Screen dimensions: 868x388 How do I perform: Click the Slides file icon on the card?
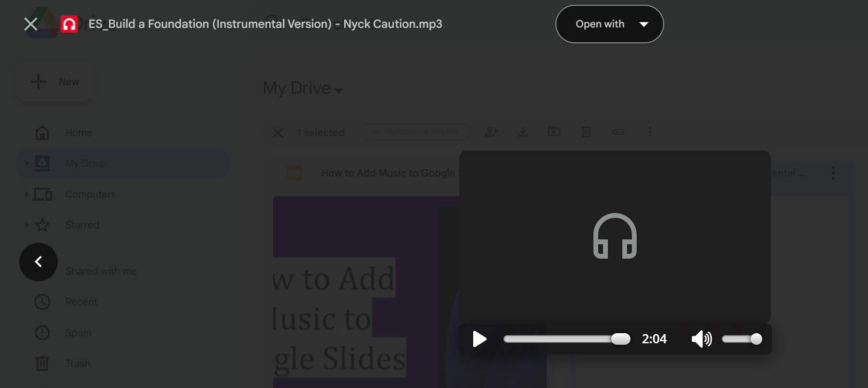pyautogui.click(x=294, y=173)
